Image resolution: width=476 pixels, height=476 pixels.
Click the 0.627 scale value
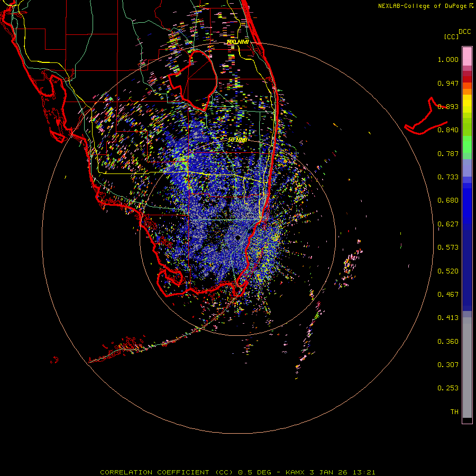tap(448, 224)
